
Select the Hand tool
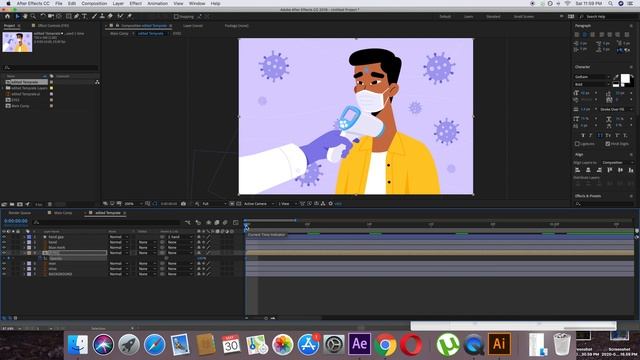[x=25, y=16]
